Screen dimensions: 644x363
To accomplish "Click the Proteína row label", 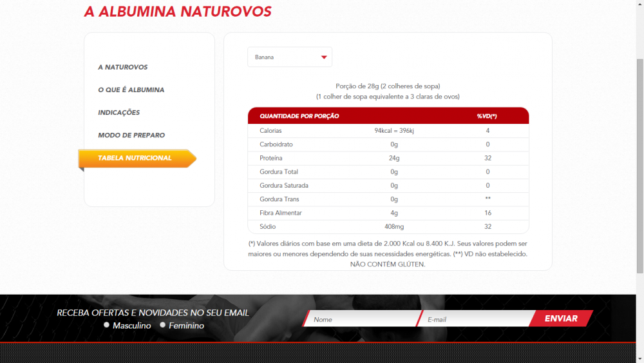I will tap(270, 158).
